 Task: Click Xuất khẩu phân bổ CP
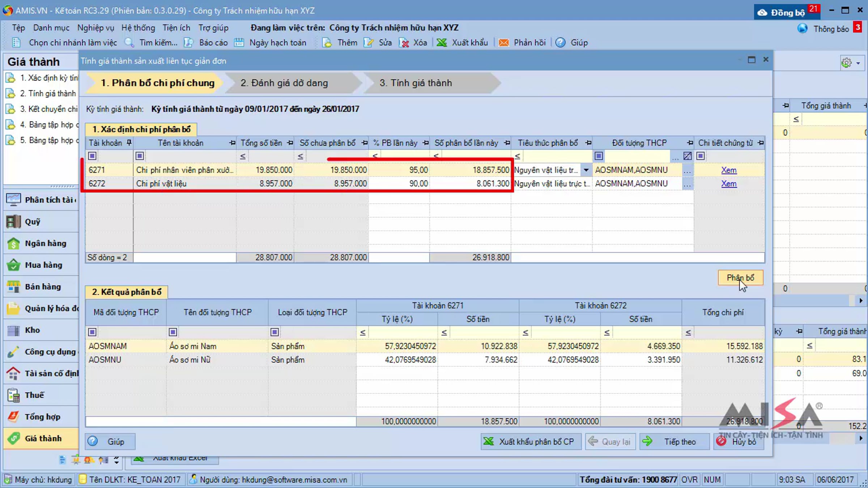coord(531,441)
